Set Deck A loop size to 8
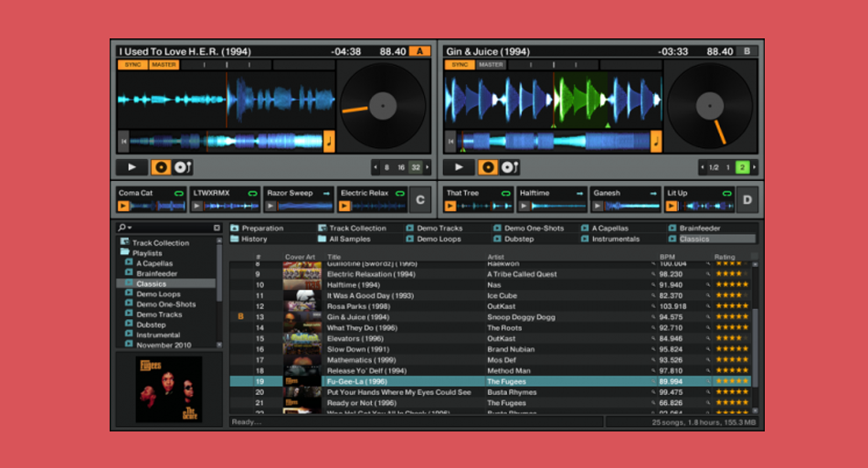Viewport: 868px width, 468px height. point(386,167)
